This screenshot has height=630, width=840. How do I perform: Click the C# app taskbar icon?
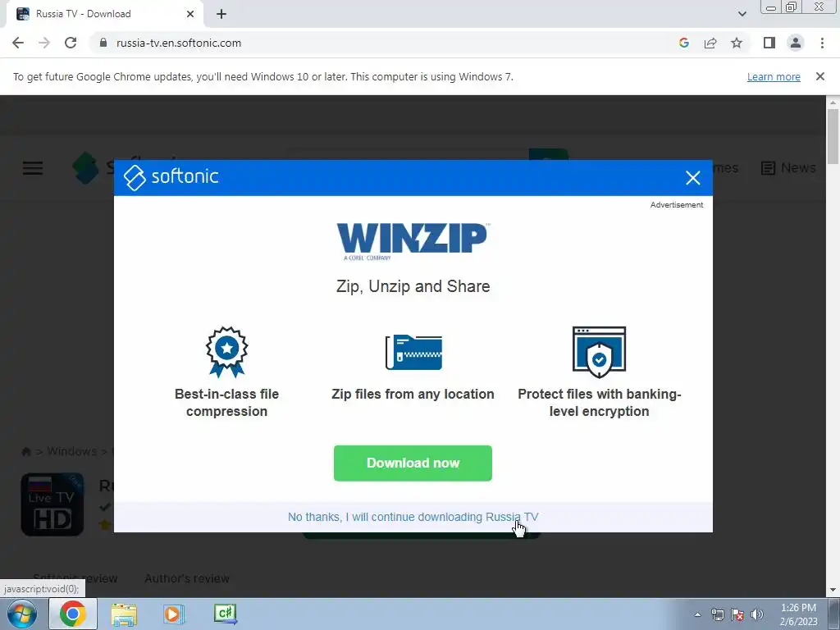[x=225, y=614]
